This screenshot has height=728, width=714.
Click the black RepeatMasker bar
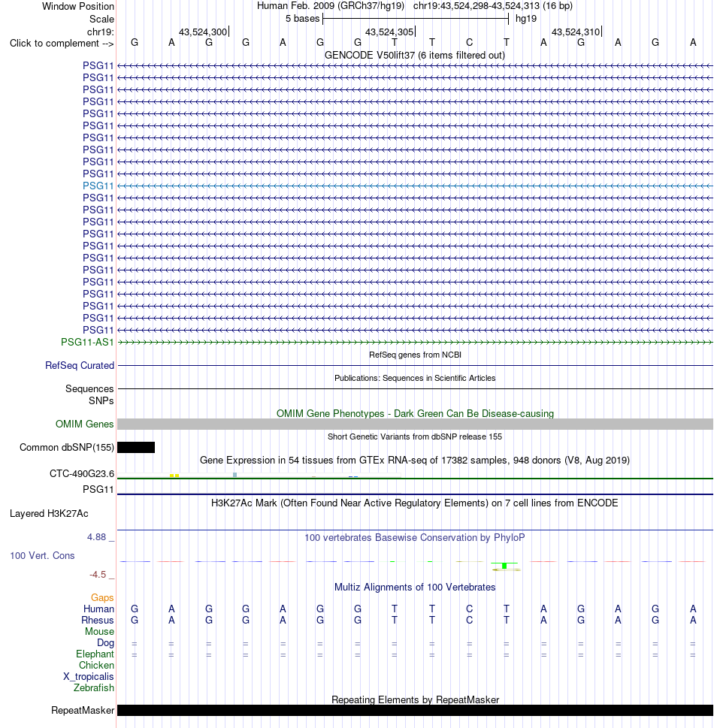[x=415, y=711]
